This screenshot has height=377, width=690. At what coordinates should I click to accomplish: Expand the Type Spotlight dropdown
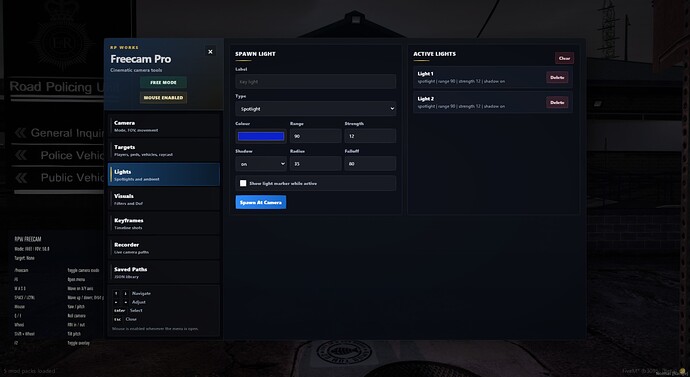click(x=316, y=109)
